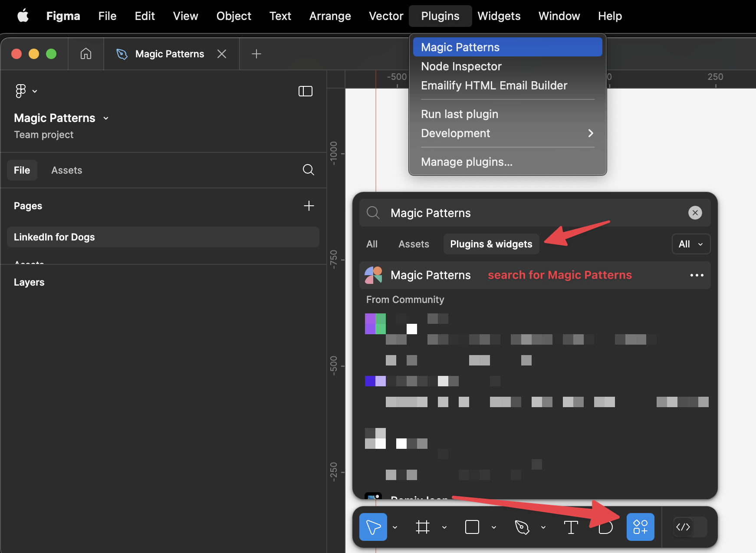
Task: Select the Rectangle shape tool
Action: 472,527
